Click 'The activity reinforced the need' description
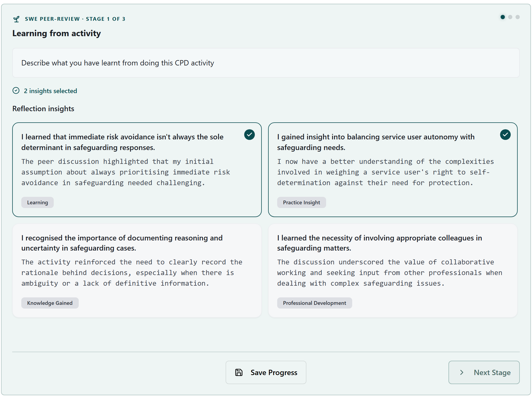The width and height of the screenshot is (532, 399). (132, 273)
